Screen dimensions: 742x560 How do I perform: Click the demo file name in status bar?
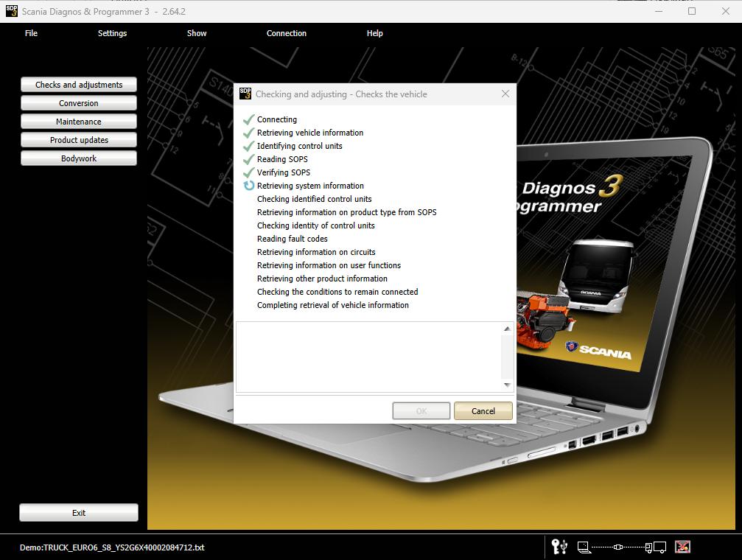pyautogui.click(x=112, y=547)
